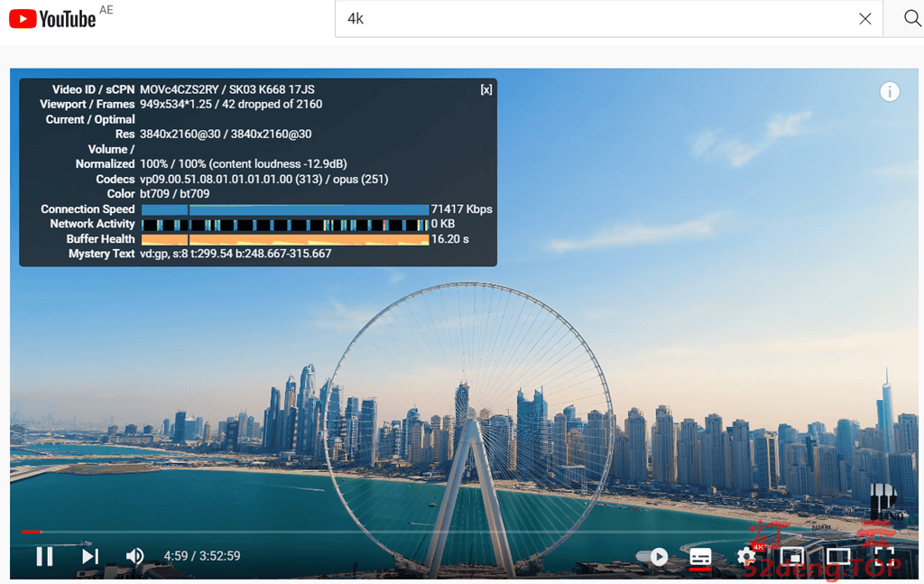Toggle theater mode view
The image size is (924, 584).
(x=838, y=557)
